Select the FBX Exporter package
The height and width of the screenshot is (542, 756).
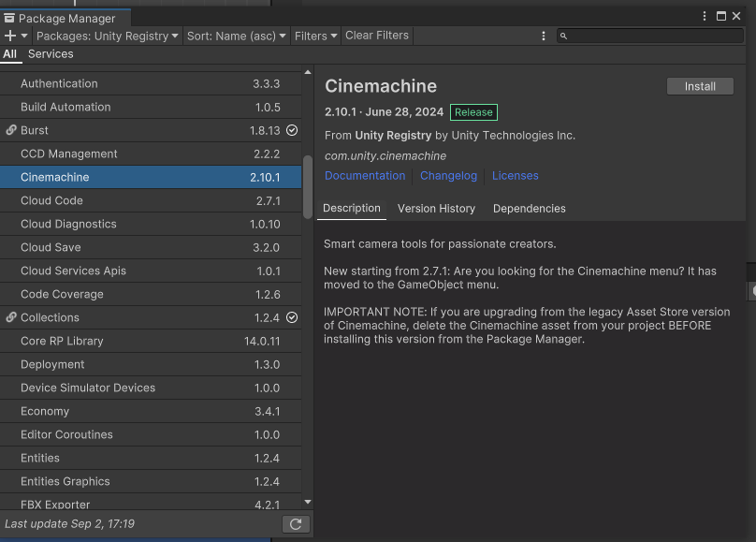pos(151,502)
